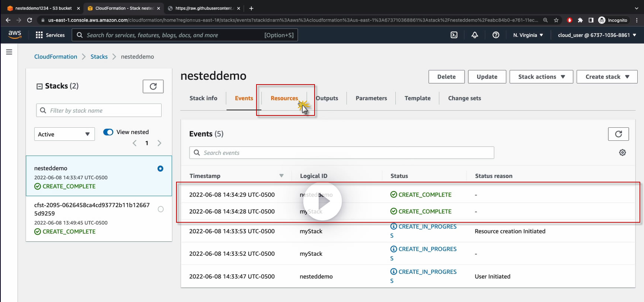The image size is (644, 302).
Task: Open the notifications bell icon
Action: 475,35
